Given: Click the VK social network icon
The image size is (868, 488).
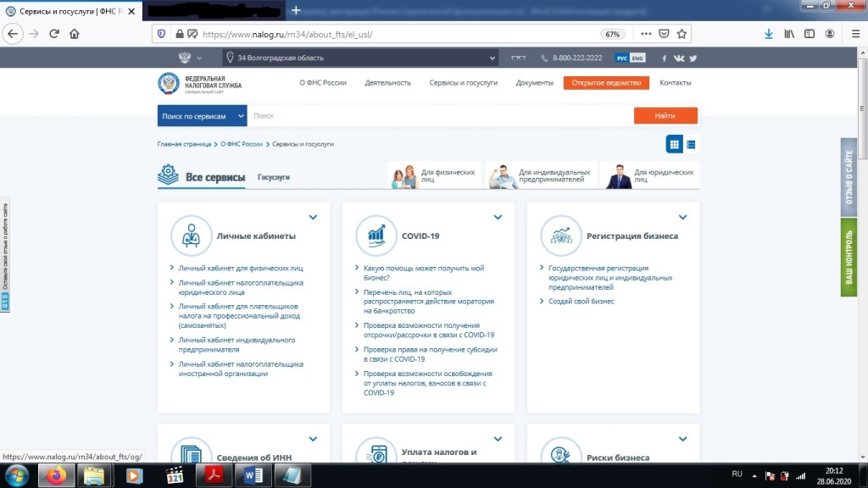Looking at the screenshot, I should click(x=678, y=58).
